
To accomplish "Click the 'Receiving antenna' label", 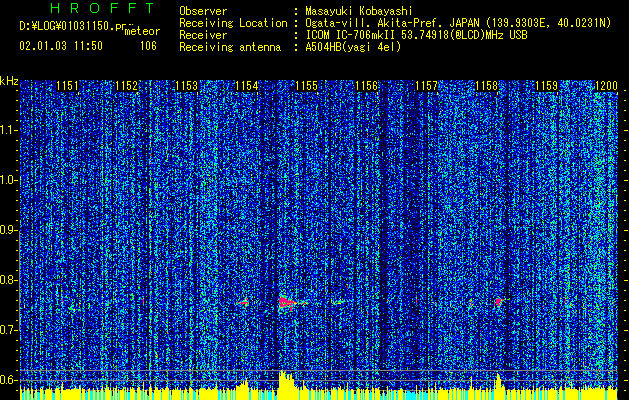I will (x=230, y=47).
